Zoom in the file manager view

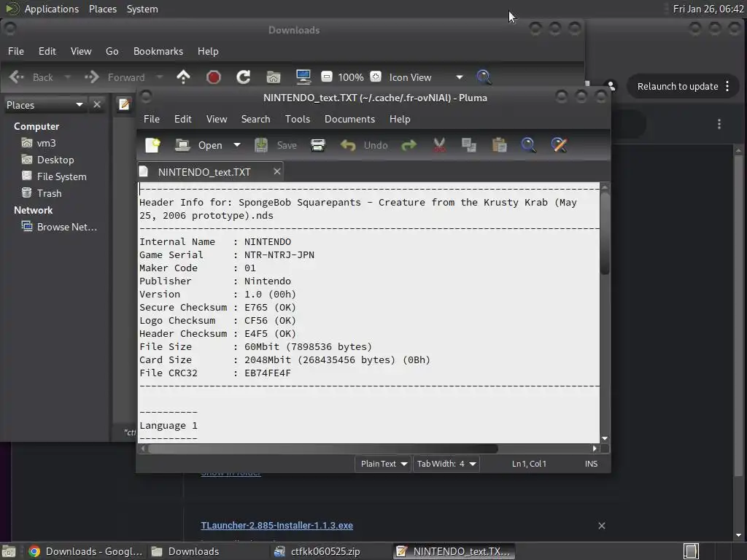pos(376,77)
